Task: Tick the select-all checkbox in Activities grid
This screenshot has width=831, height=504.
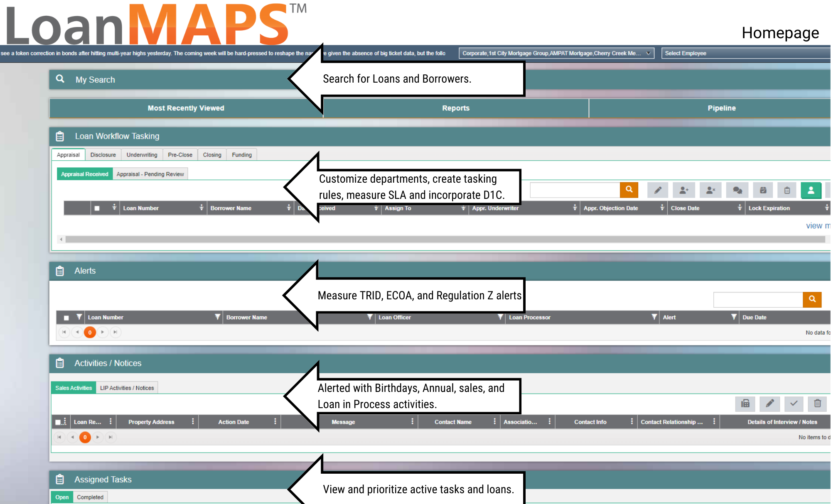Action: (x=58, y=421)
